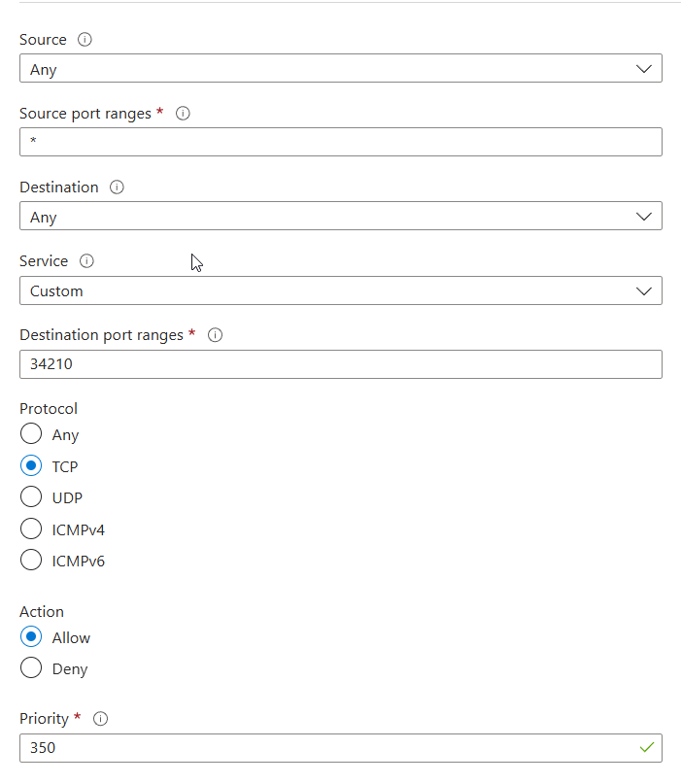The image size is (681, 784).
Task: Expand the Destination dropdown
Action: pos(340,217)
